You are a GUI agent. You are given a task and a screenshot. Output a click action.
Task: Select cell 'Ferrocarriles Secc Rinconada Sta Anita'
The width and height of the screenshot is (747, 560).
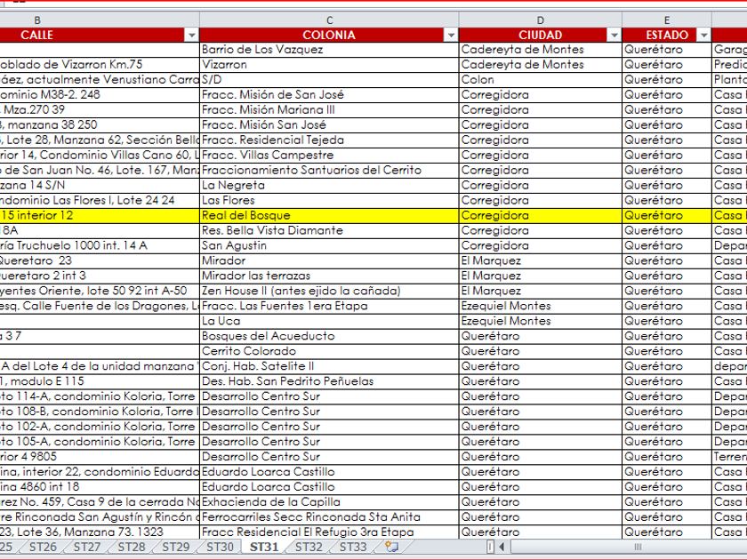pos(329,517)
